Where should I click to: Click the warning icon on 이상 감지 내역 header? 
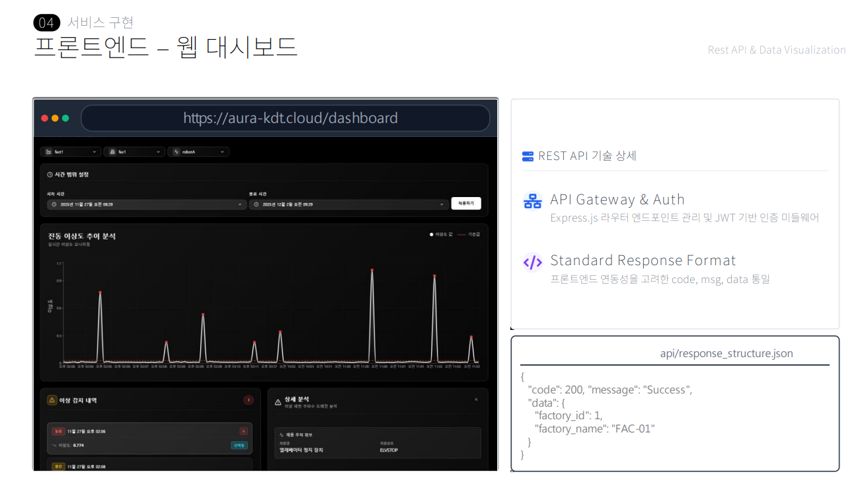pos(52,400)
